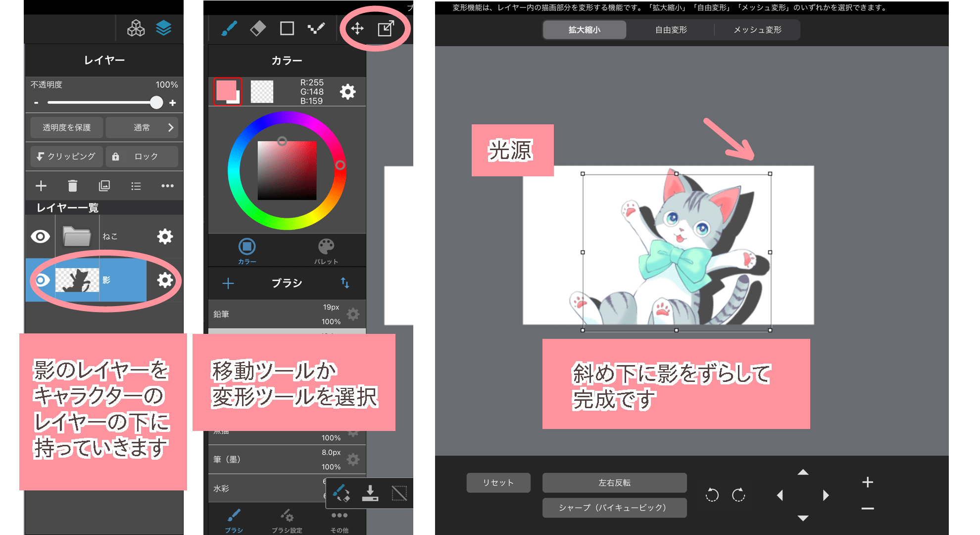Select the Brush tool
Screen dimensions: 980x535
tap(230, 28)
